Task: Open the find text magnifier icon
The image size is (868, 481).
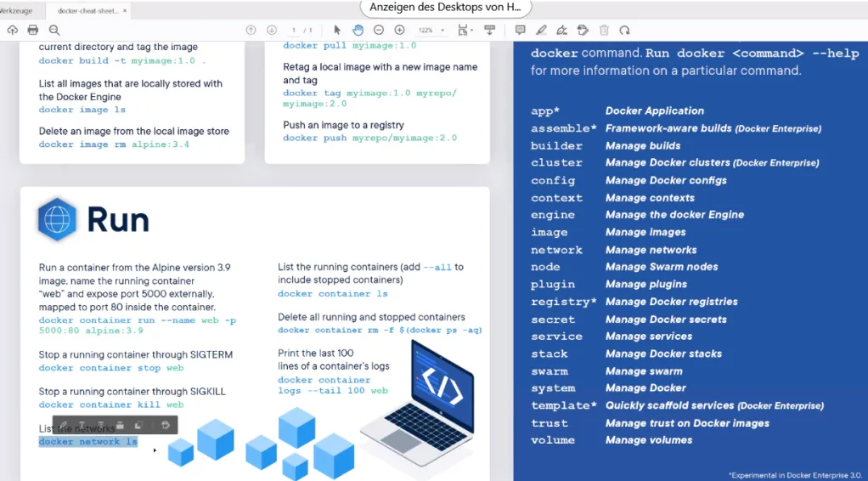Action: pos(54,31)
